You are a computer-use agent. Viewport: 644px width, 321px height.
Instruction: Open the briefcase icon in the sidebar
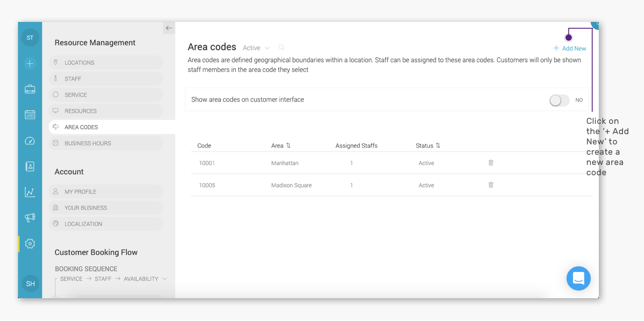pyautogui.click(x=30, y=89)
